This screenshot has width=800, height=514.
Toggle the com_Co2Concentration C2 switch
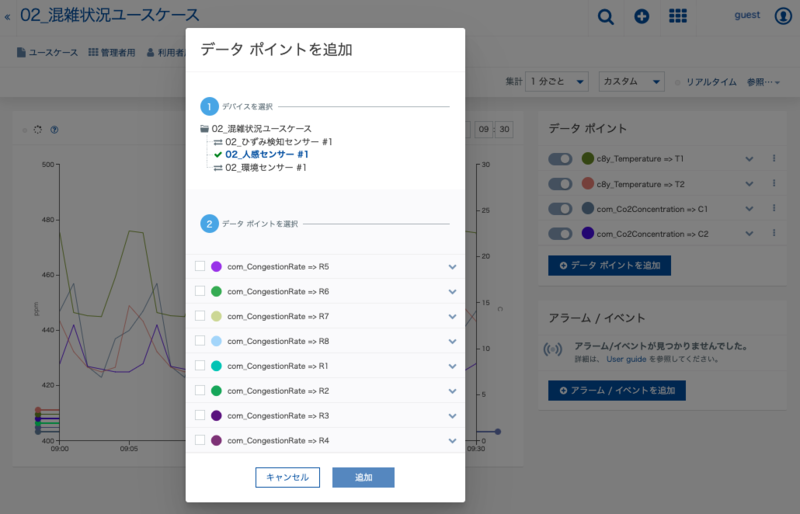point(560,234)
